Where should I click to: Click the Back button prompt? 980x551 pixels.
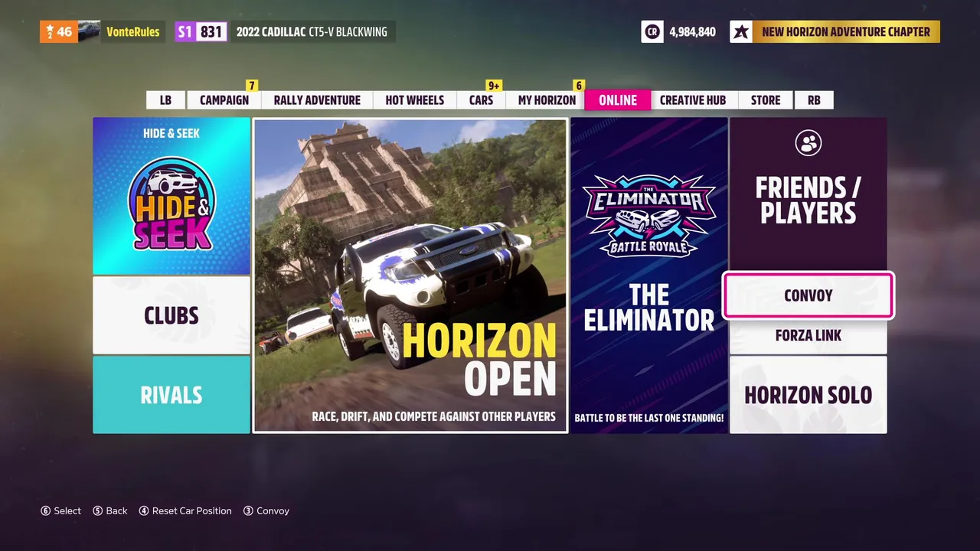110,510
